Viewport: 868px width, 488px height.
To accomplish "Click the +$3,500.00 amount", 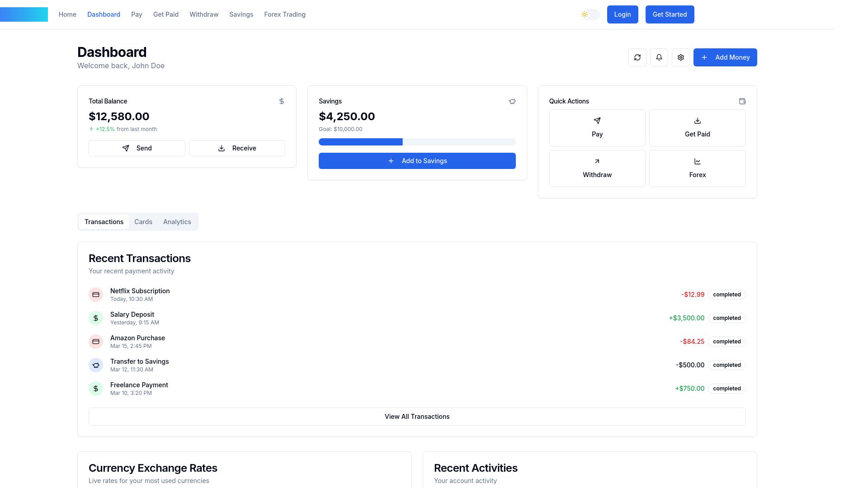I will (x=686, y=318).
